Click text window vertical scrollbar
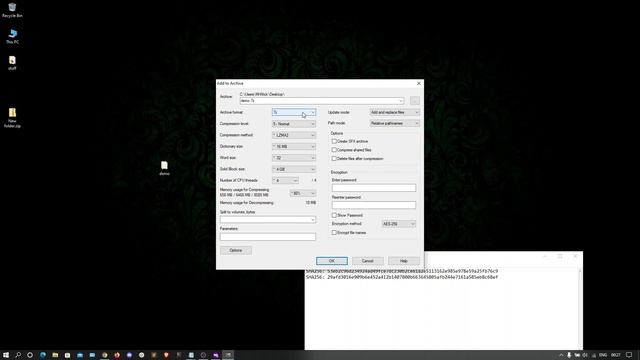The height and width of the screenshot is (360, 640). pos(580,308)
